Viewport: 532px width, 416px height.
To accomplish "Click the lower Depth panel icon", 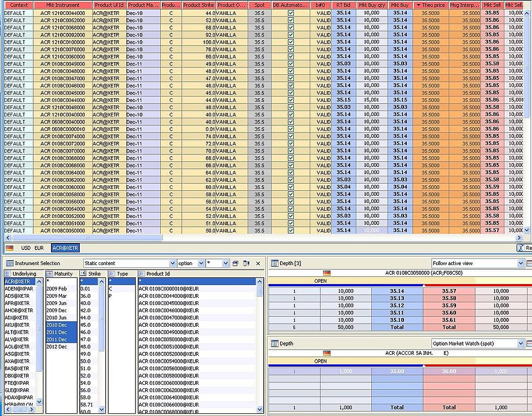I will pyautogui.click(x=274, y=344).
